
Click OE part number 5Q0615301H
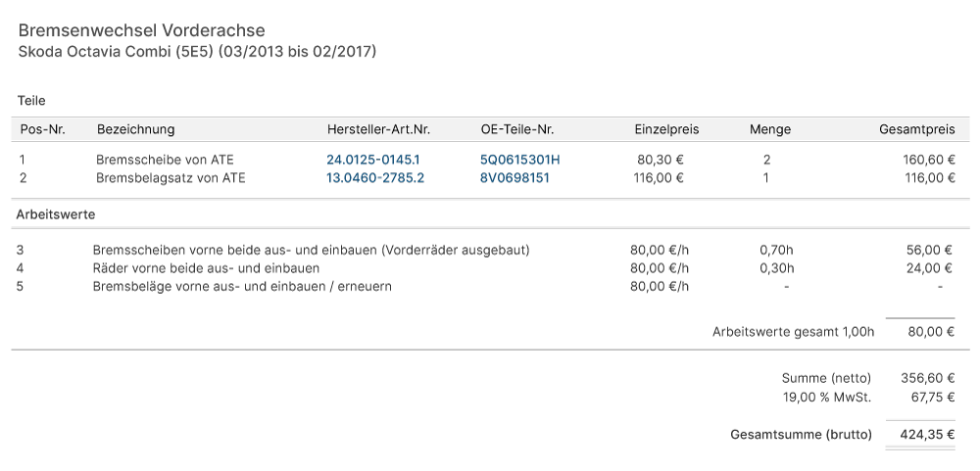[520, 160]
